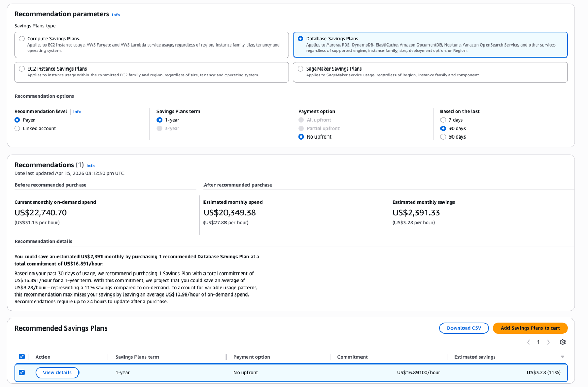Click Savings Plans term column header
The width and height of the screenshot is (588, 387).
click(x=137, y=357)
